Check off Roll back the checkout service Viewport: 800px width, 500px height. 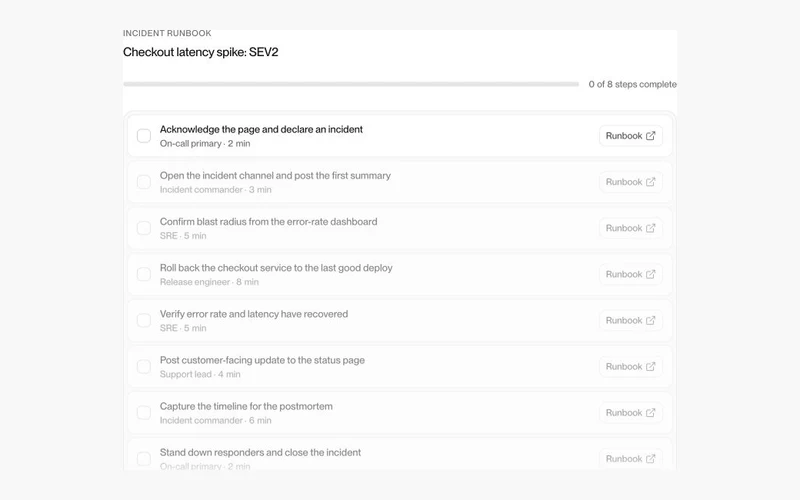tap(144, 274)
